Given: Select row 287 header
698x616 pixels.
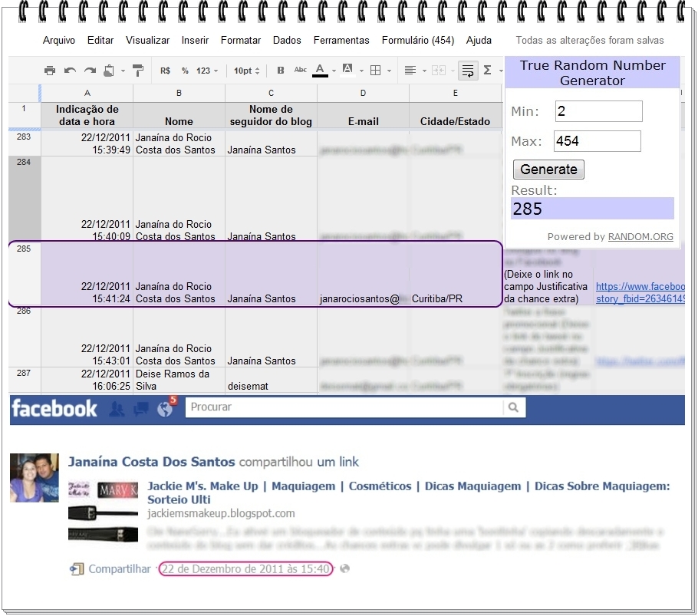Looking at the screenshot, I should coord(24,380).
